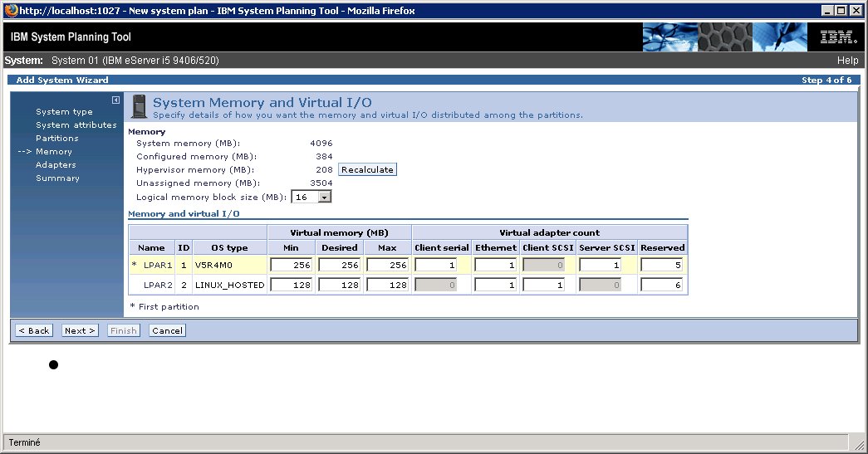Viewport: 868px width, 454px height.
Task: Proceed with the Next button
Action: coord(80,330)
